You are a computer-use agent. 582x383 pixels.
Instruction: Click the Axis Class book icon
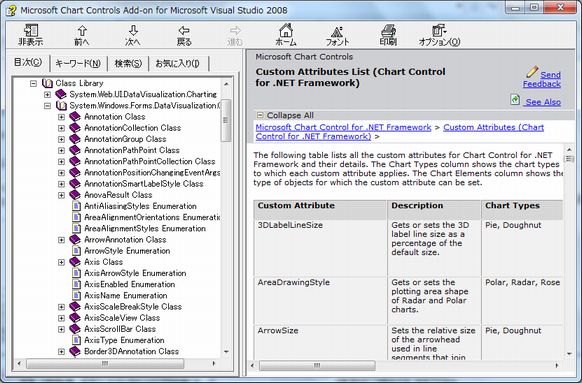pos(75,262)
